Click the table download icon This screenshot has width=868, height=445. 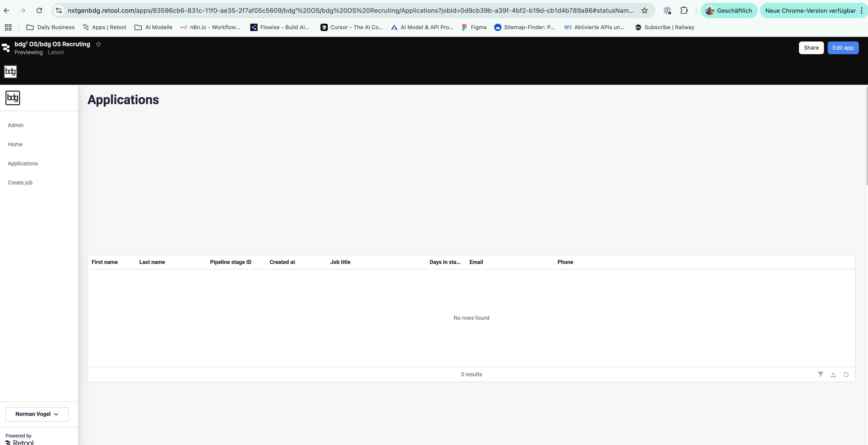(x=833, y=374)
